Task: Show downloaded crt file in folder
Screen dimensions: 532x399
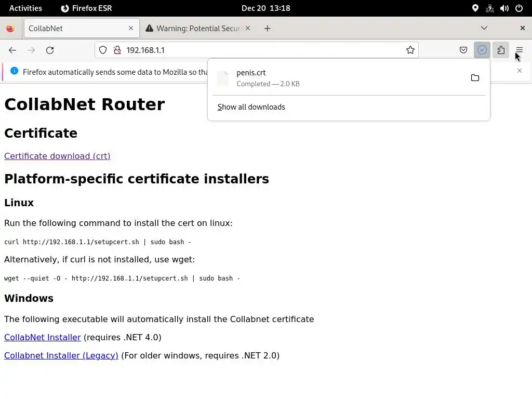Action: pos(475,78)
